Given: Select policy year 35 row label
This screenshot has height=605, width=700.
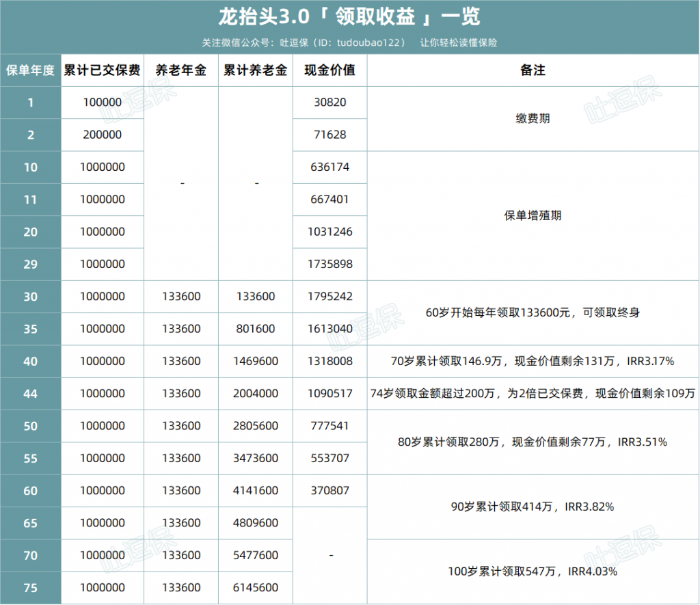Looking at the screenshot, I should point(30,329).
